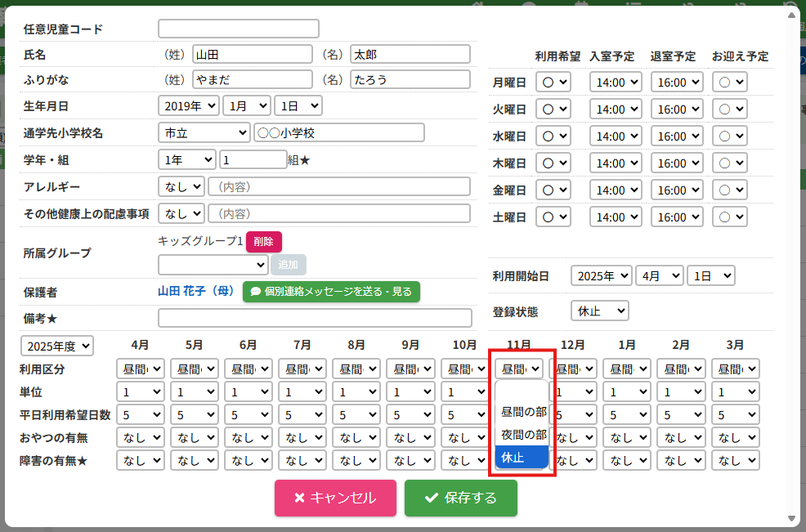Open 土曜日 お迎え予定 selector
This screenshot has height=532, width=806.
coord(729,217)
